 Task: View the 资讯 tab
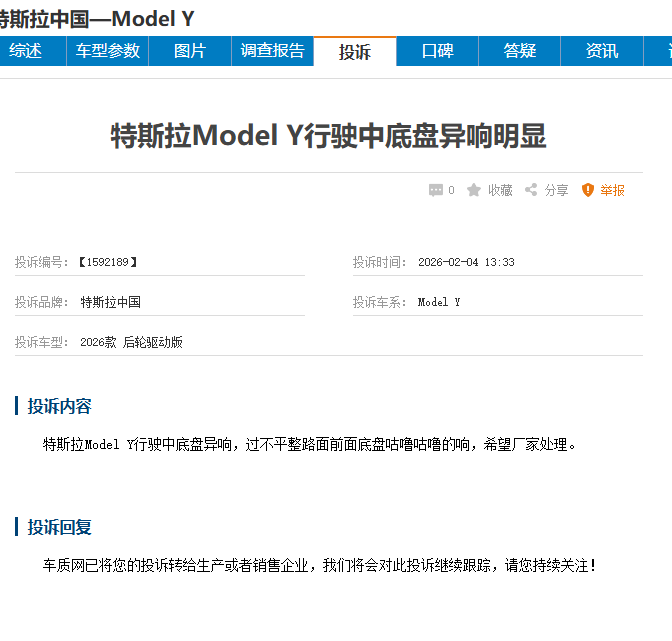601,51
